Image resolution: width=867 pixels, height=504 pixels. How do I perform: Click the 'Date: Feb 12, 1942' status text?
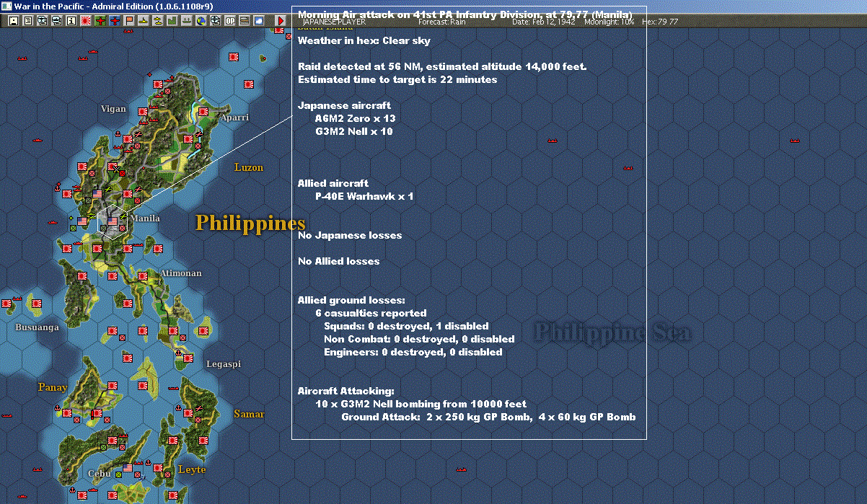click(x=543, y=22)
